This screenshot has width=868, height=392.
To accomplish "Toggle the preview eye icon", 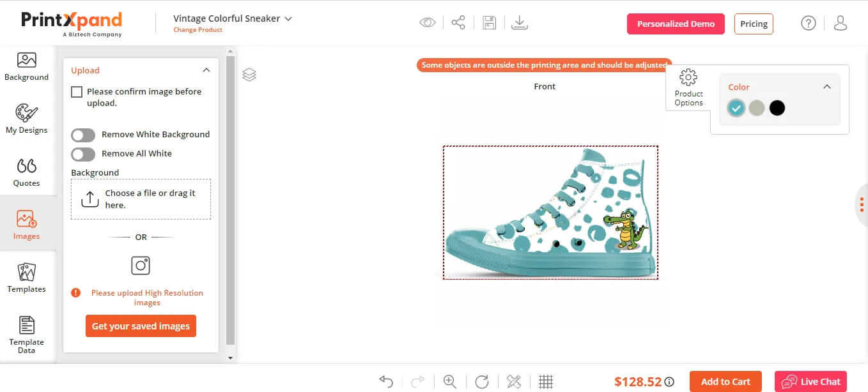I will click(x=427, y=23).
